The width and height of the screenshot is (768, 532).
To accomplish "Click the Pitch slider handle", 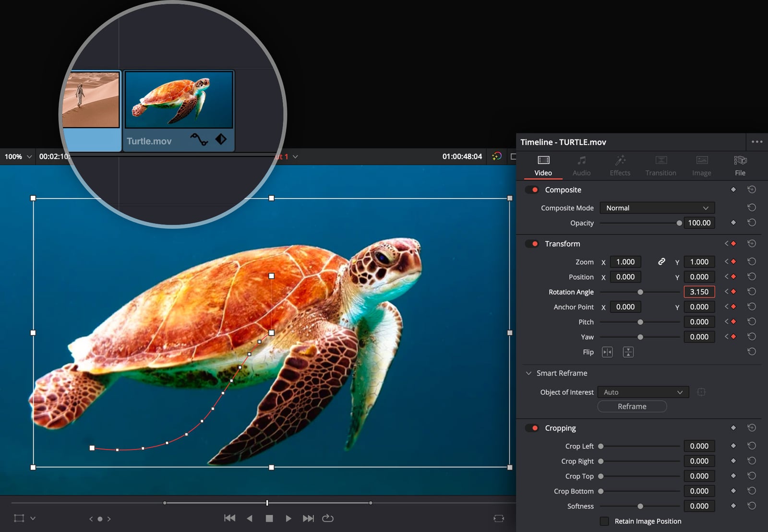I will 640,322.
